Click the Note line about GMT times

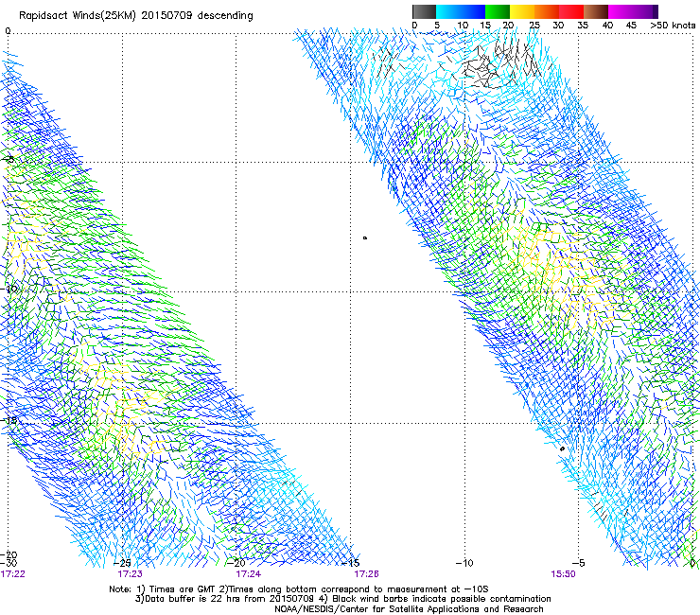pyautogui.click(x=299, y=589)
